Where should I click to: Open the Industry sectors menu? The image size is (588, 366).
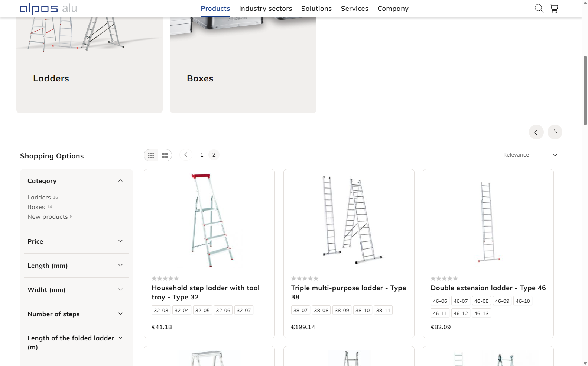pyautogui.click(x=265, y=9)
